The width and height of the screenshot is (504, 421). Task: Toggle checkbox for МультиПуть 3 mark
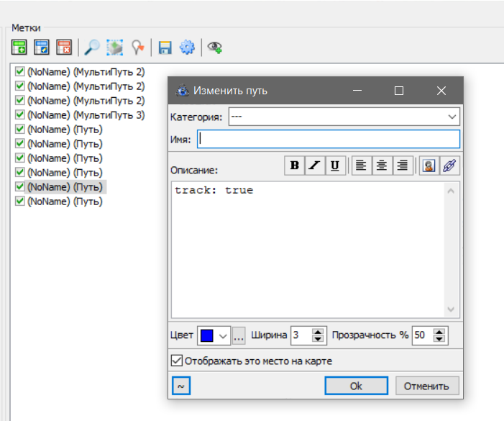point(20,115)
